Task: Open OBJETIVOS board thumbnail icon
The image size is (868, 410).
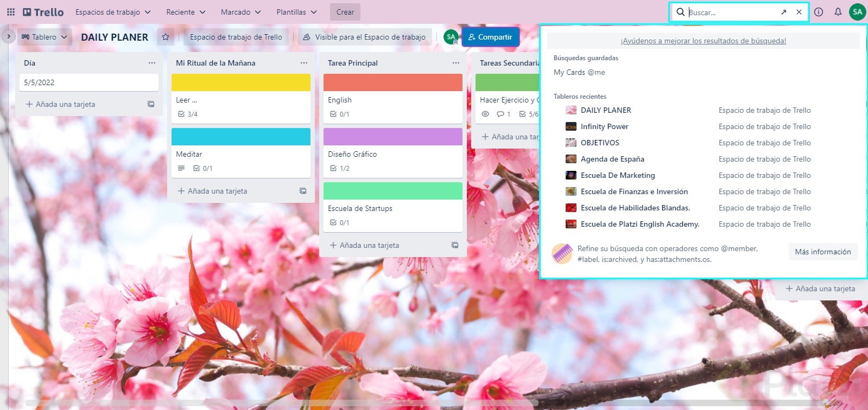Action: click(x=571, y=143)
